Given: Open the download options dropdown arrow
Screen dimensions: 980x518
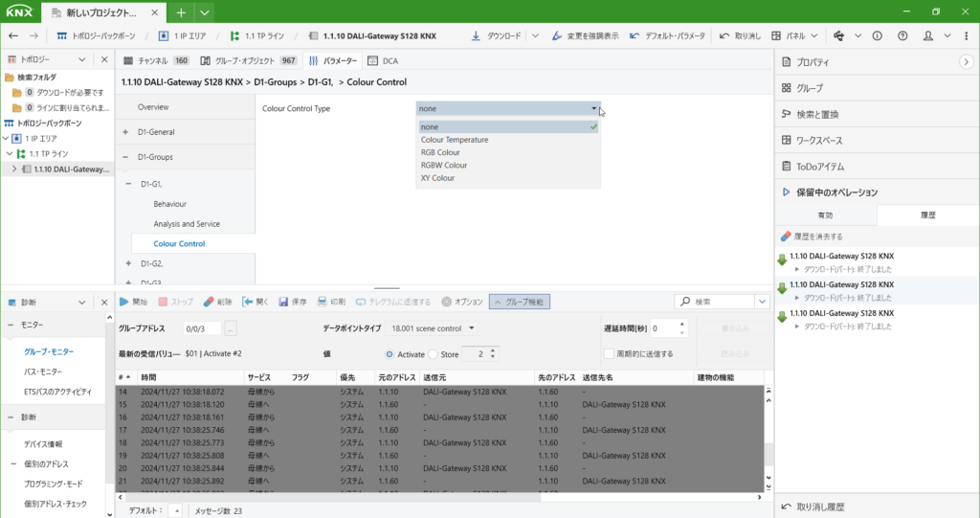Looking at the screenshot, I should click(x=536, y=36).
